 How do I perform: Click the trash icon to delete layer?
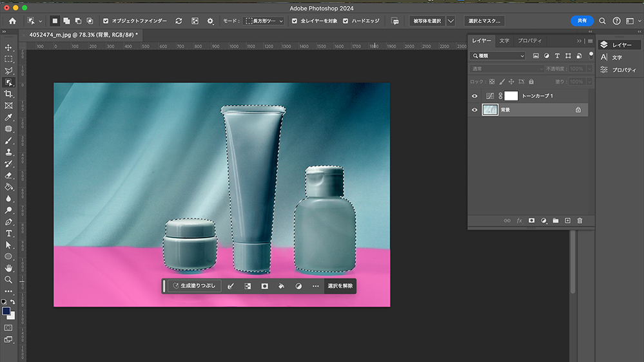click(580, 221)
